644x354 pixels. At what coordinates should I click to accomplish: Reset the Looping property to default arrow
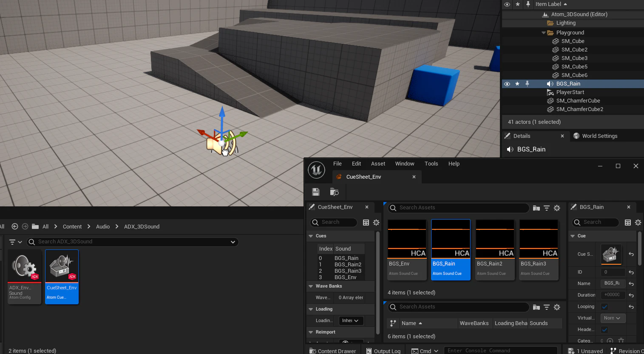[631, 307]
